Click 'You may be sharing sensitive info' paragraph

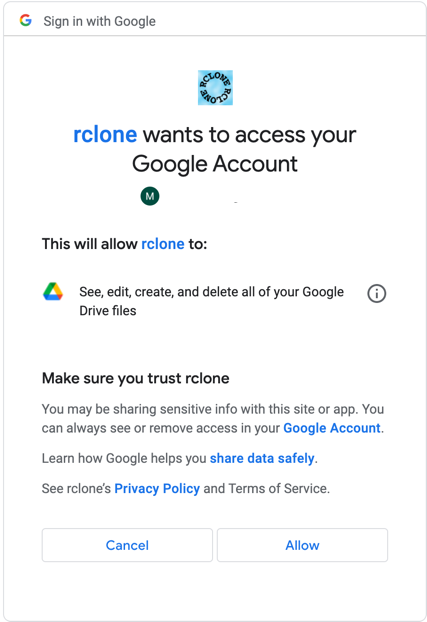(x=213, y=419)
